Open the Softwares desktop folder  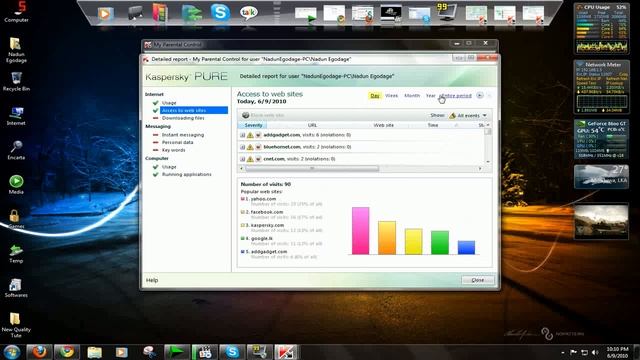[x=16, y=288]
